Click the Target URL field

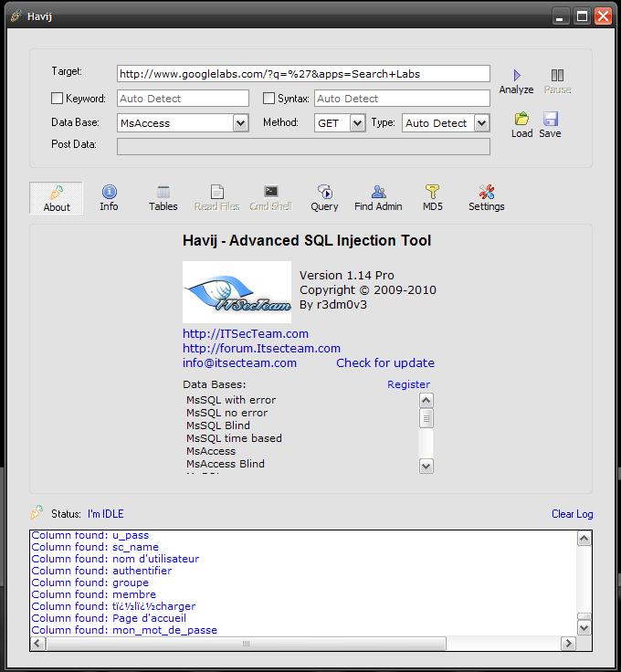(x=303, y=74)
